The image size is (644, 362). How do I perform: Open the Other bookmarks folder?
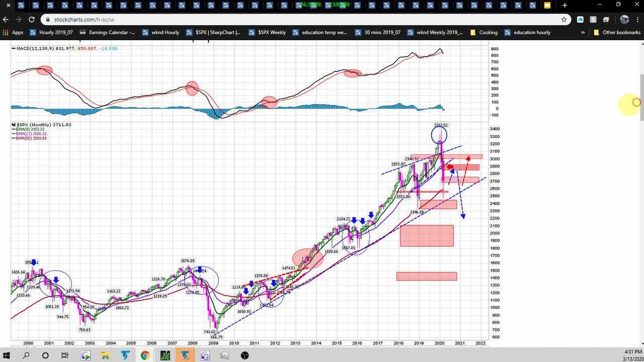[617, 32]
